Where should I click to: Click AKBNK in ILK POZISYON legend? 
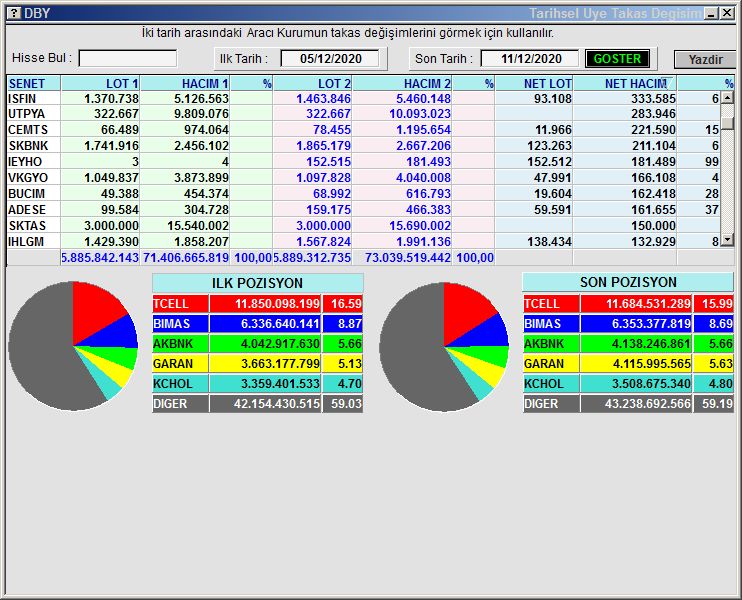[x=180, y=344]
